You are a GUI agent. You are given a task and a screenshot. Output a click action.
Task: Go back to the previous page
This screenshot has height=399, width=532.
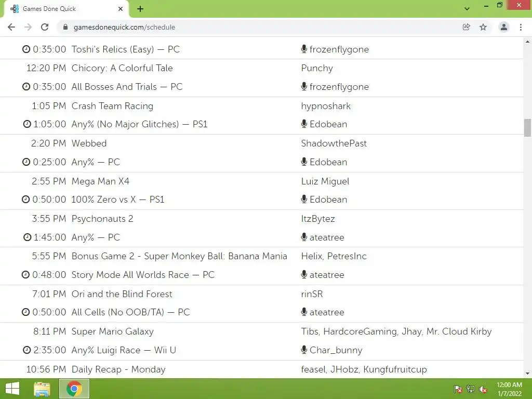pyautogui.click(x=11, y=27)
